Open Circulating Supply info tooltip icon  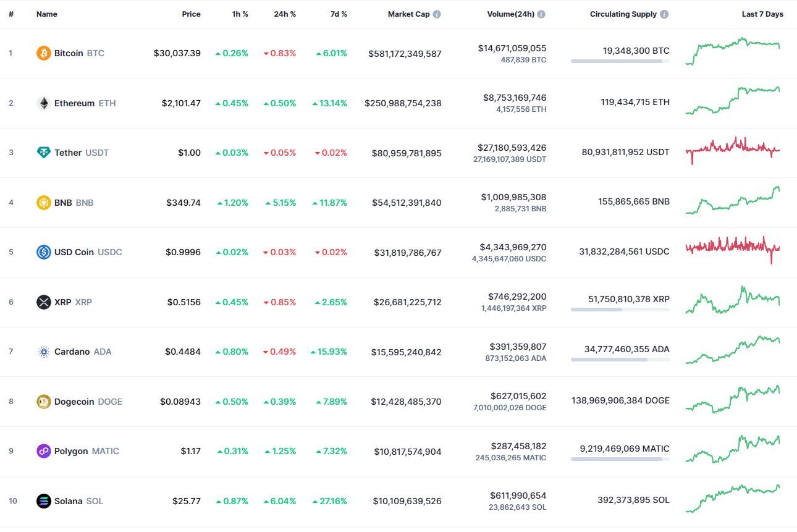point(664,14)
